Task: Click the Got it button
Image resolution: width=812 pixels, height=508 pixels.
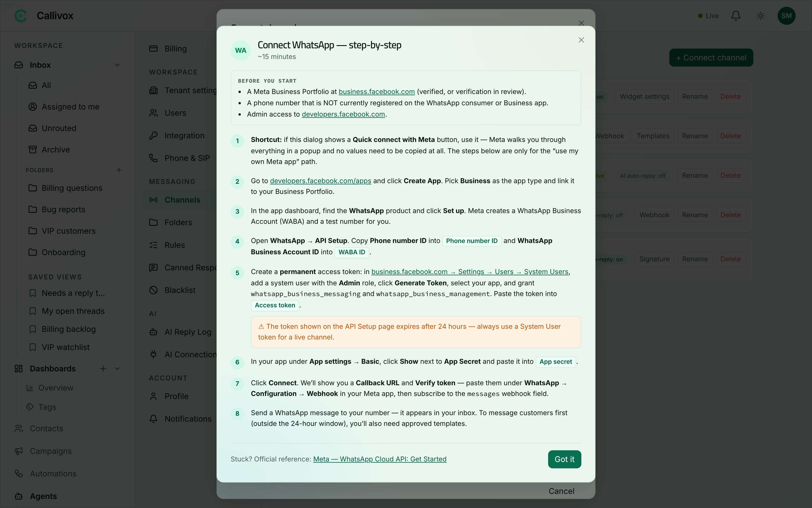Action: (x=564, y=459)
